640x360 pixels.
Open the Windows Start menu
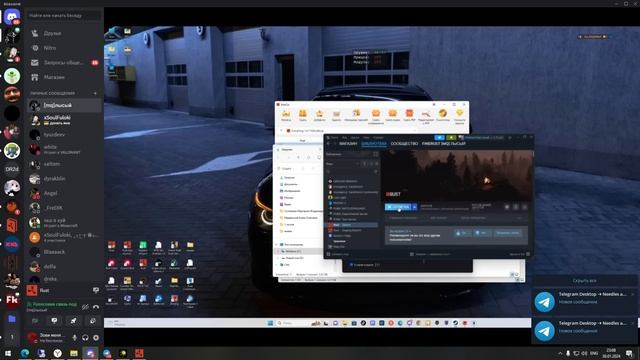pyautogui.click(x=8, y=353)
